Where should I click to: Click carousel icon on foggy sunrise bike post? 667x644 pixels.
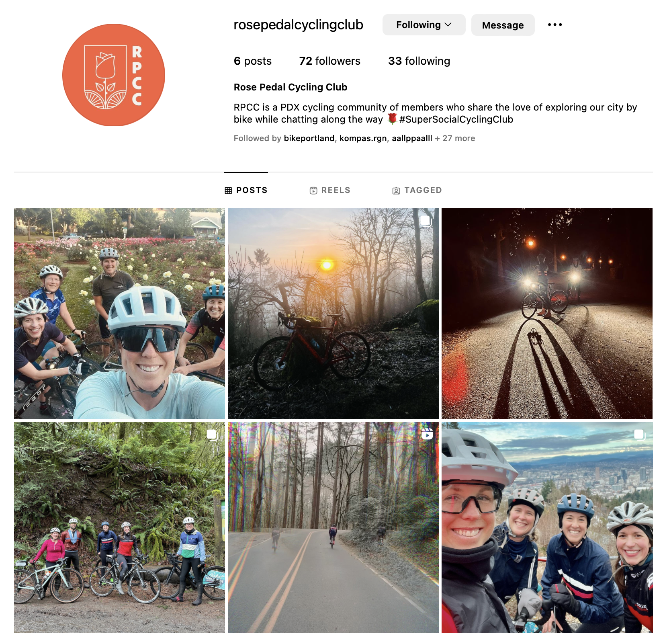426,220
